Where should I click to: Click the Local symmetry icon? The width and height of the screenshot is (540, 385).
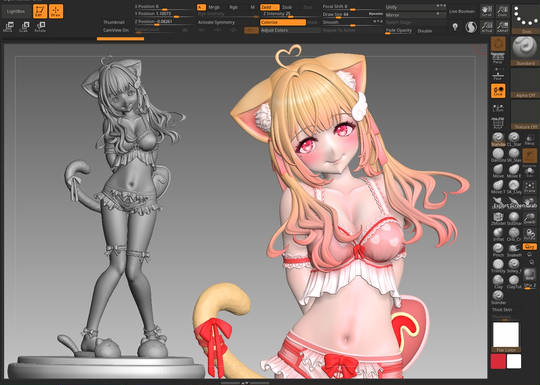[x=498, y=91]
